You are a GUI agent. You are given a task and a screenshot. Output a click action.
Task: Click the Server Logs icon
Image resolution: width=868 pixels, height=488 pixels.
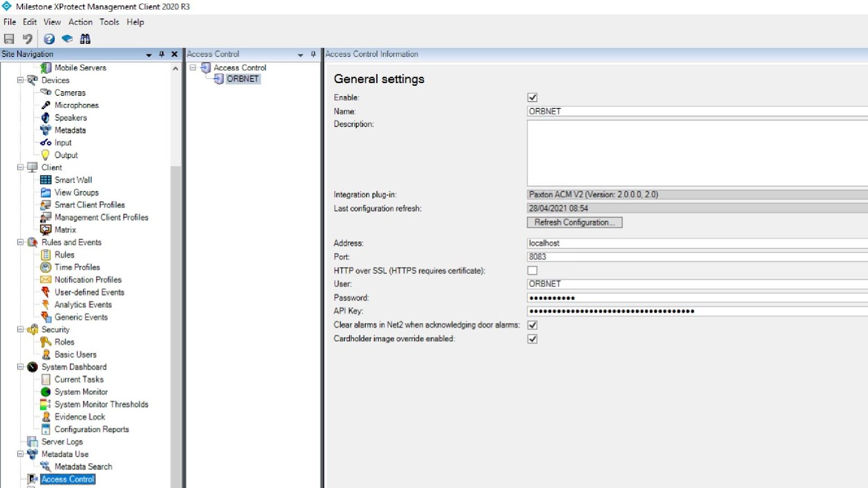(32, 442)
